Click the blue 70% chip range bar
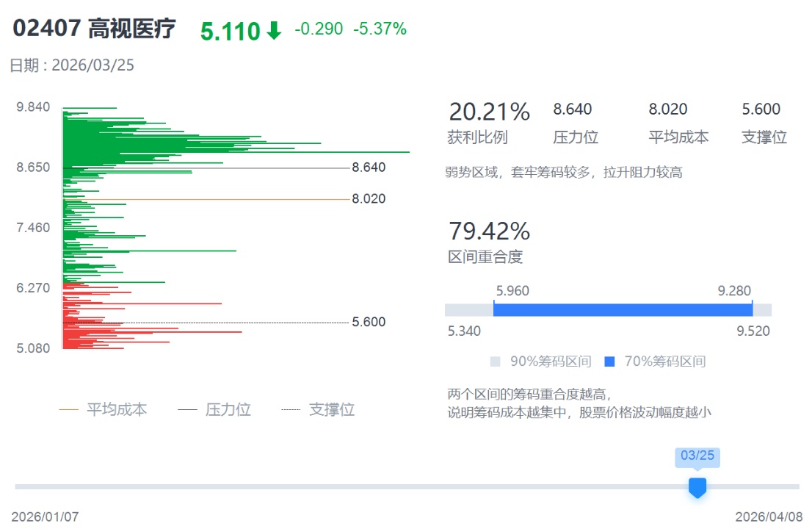The width and height of the screenshot is (812, 529). click(x=623, y=310)
